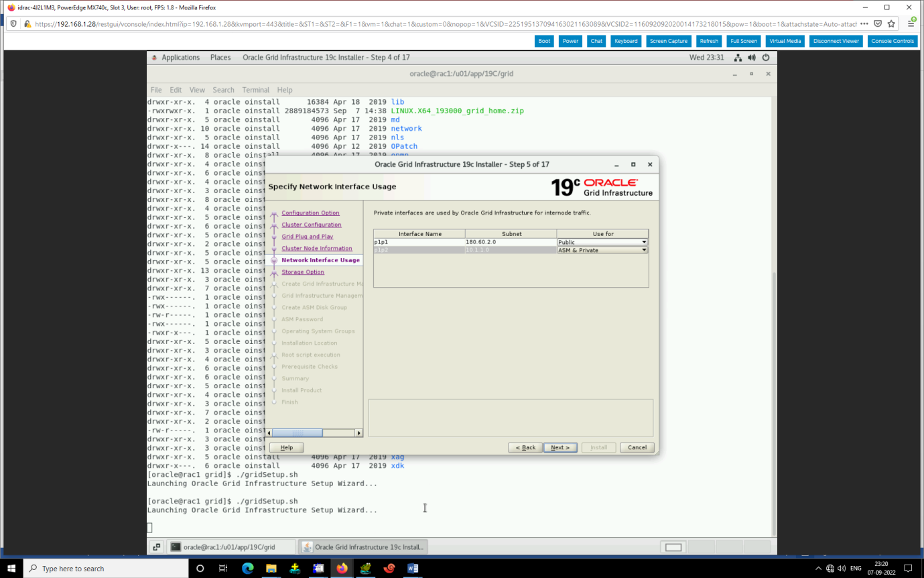Image resolution: width=924 pixels, height=578 pixels.
Task: Open the virtual Keyboard button
Action: 626,41
